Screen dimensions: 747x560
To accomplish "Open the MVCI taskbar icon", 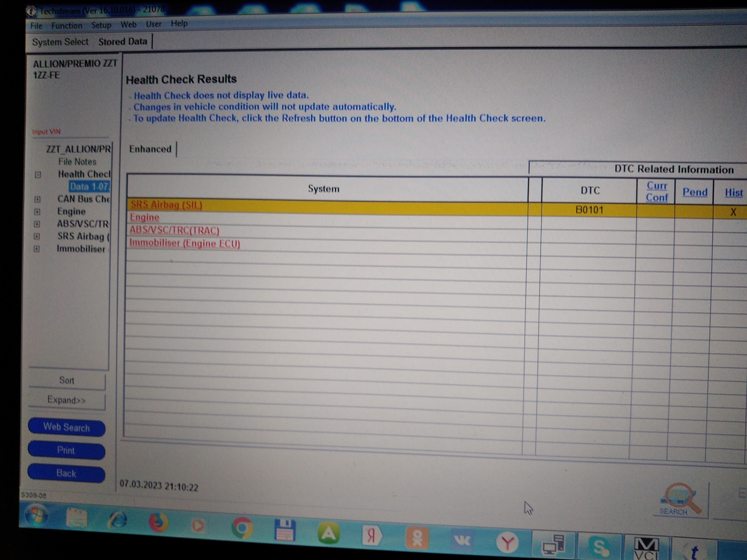I will point(646,548).
